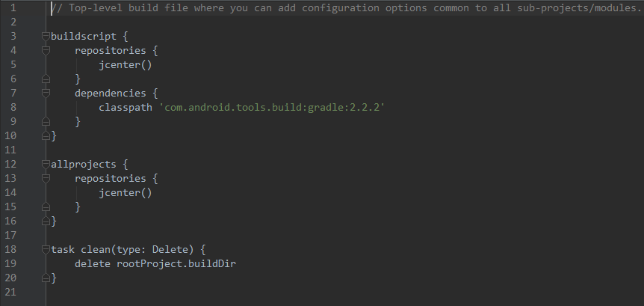Collapse the buildscript block fold marker
The height and width of the screenshot is (306, 644).
[46, 37]
